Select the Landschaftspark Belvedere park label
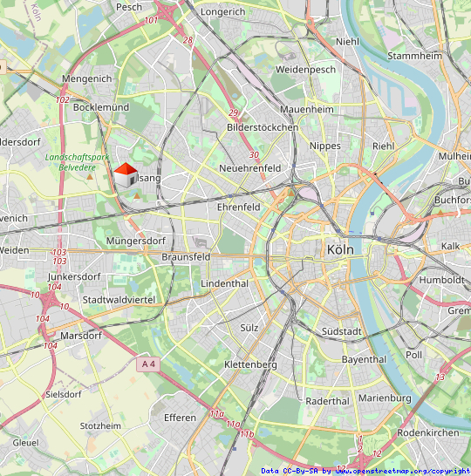Screen dimensions: 471x476 coord(77,162)
